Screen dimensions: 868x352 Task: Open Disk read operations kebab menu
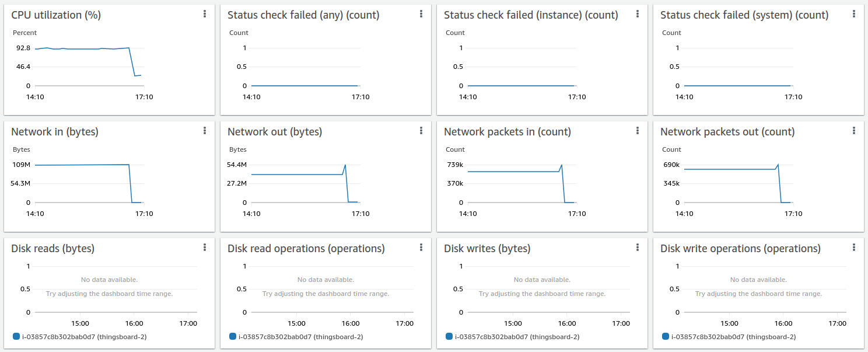click(x=421, y=248)
